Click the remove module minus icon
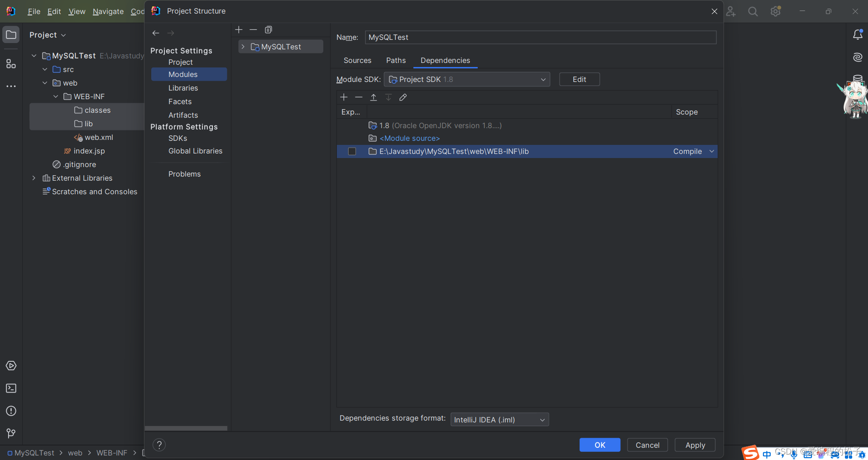The image size is (868, 460). pyautogui.click(x=254, y=30)
